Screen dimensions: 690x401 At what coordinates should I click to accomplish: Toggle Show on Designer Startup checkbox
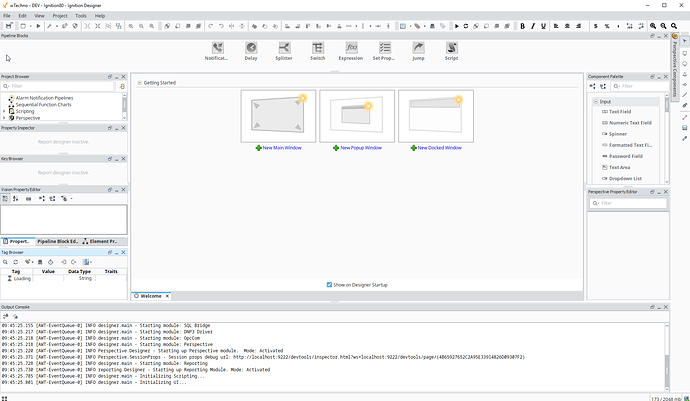(x=329, y=285)
